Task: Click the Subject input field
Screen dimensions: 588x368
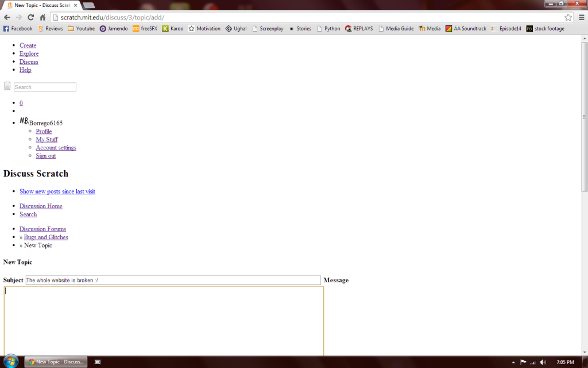Action: point(172,280)
